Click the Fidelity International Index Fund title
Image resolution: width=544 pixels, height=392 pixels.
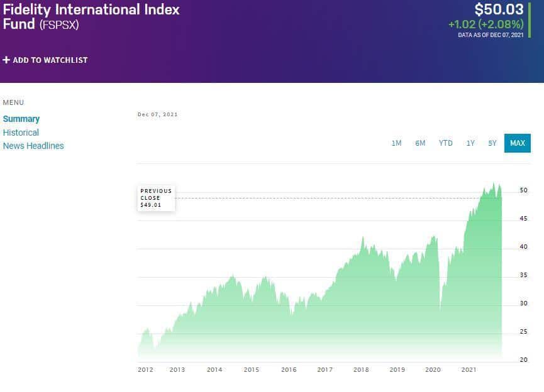pos(91,16)
